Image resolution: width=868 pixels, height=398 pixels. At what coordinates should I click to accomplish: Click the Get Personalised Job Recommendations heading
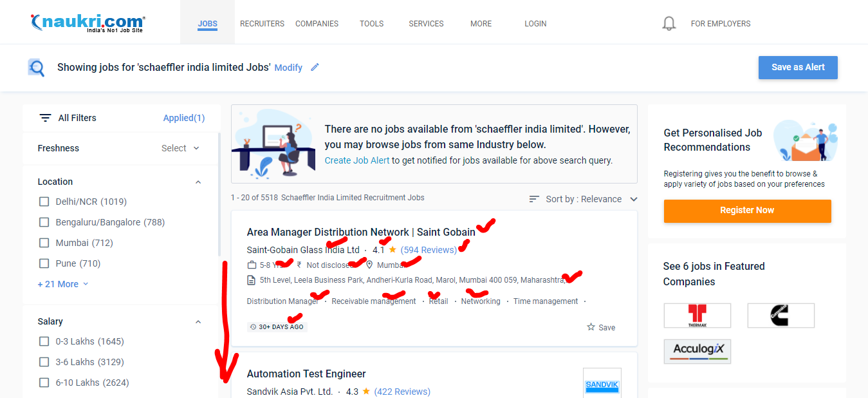coord(713,140)
